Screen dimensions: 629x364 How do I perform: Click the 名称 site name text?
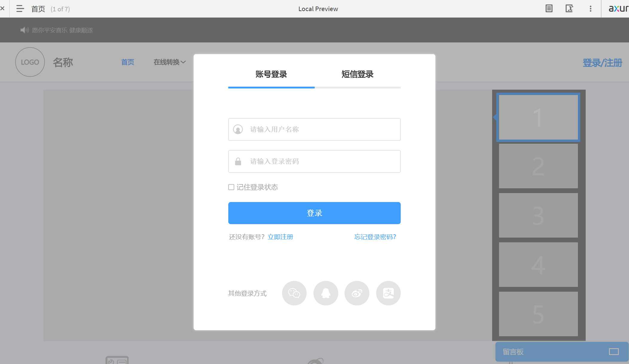click(63, 62)
